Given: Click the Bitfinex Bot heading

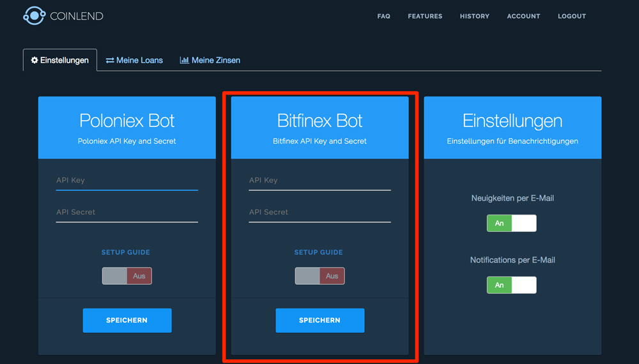Looking at the screenshot, I should 319,121.
